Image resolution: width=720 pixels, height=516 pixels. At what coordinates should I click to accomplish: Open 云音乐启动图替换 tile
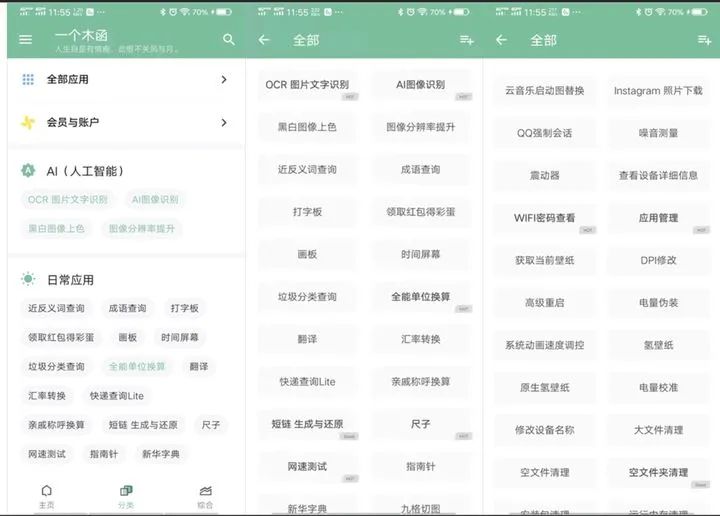pos(545,91)
